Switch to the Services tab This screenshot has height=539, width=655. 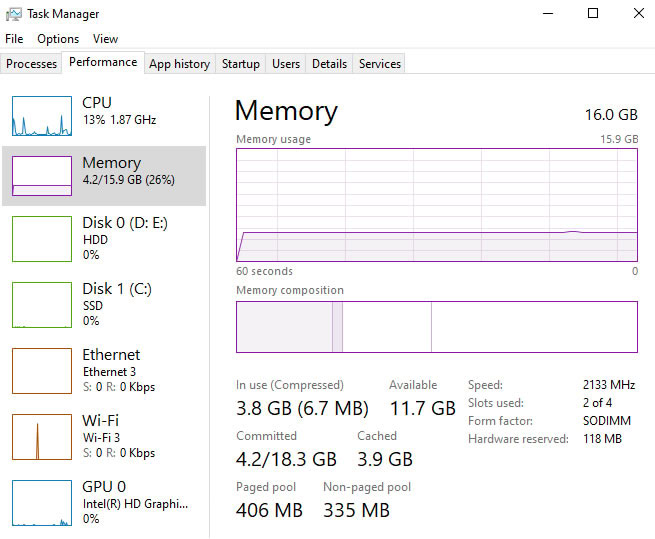tap(380, 64)
